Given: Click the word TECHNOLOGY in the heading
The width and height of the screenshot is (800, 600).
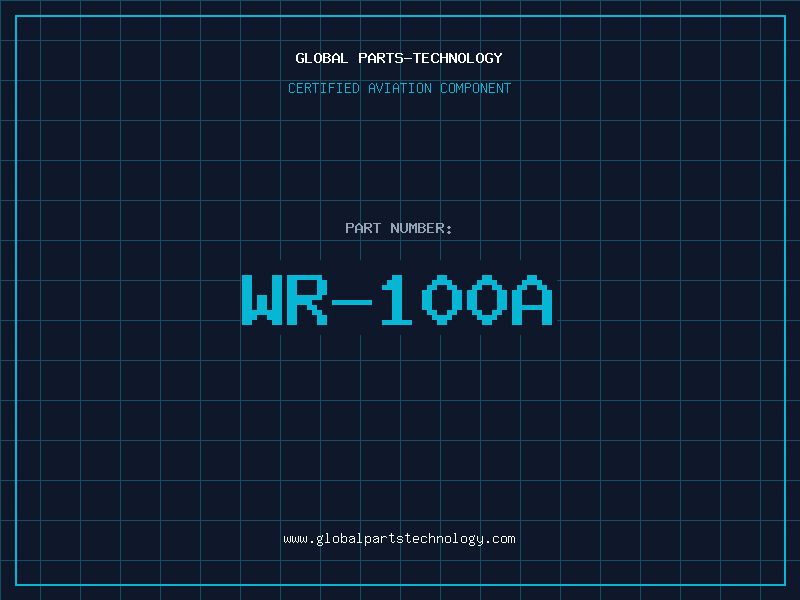Looking at the screenshot, I should point(462,58).
